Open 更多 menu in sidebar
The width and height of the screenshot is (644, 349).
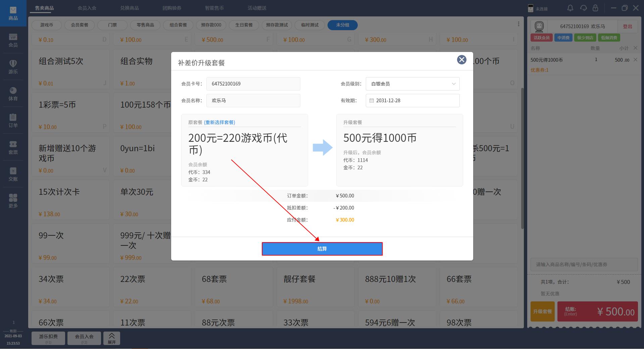point(13,201)
